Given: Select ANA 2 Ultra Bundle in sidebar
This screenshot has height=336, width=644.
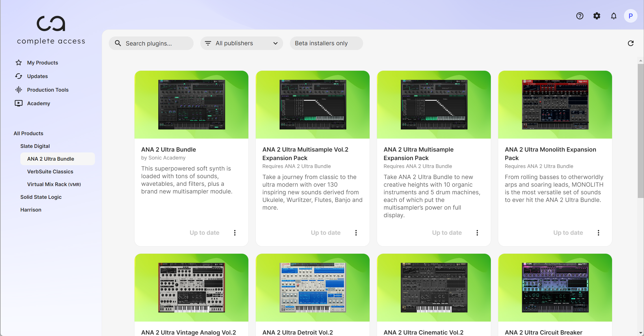Looking at the screenshot, I should point(58,159).
